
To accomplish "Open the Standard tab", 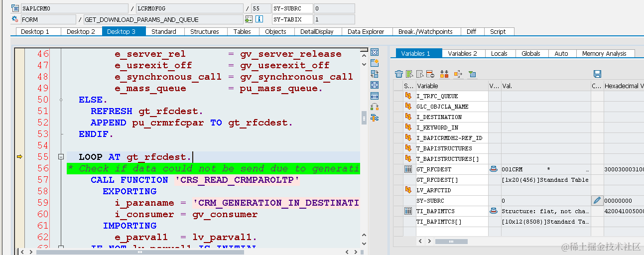I will [x=164, y=31].
